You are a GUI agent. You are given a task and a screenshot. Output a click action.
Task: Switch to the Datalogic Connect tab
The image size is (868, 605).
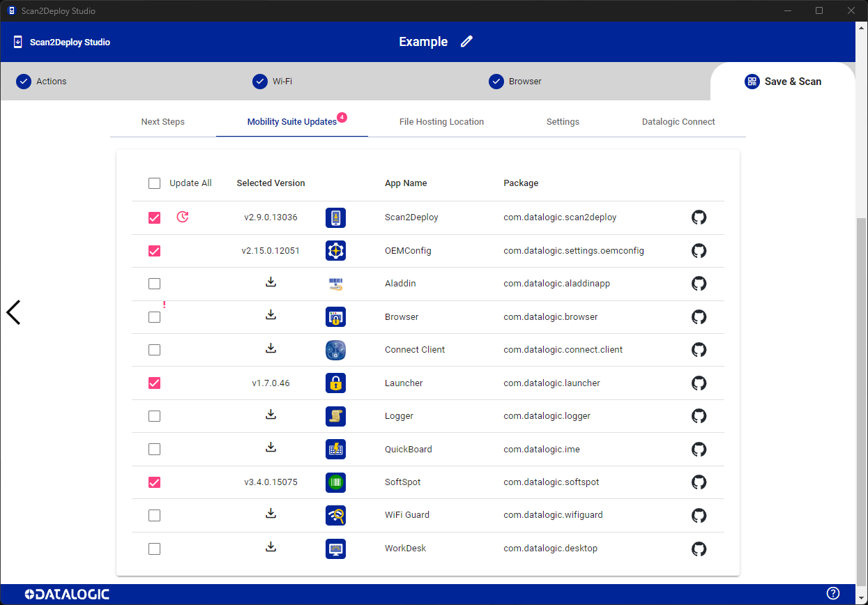[x=678, y=121]
